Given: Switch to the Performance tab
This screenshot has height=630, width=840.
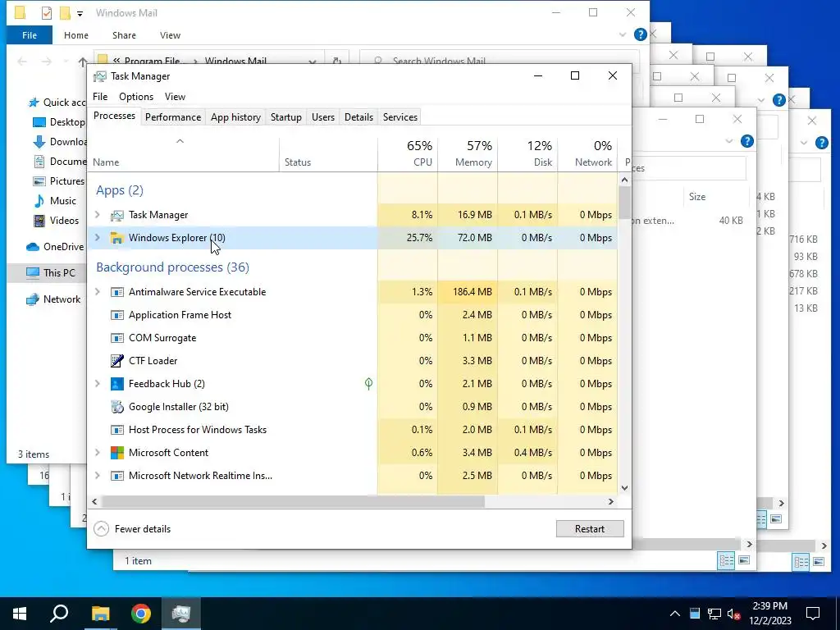Looking at the screenshot, I should pos(173,117).
